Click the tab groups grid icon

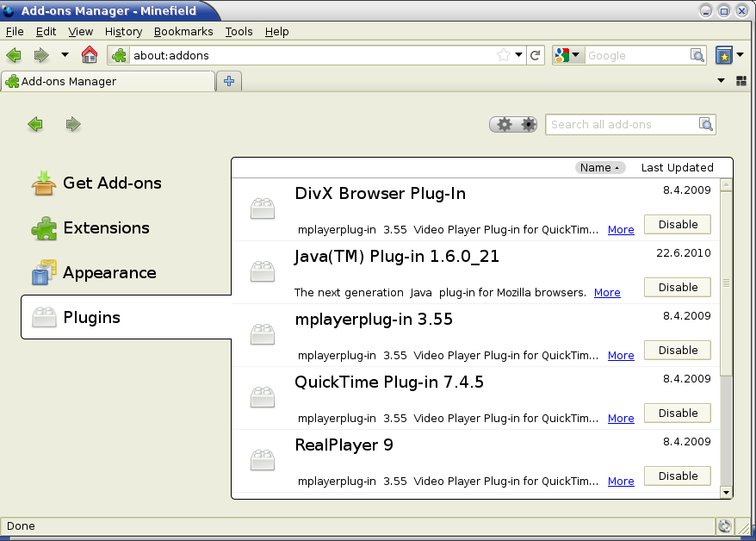coord(741,80)
